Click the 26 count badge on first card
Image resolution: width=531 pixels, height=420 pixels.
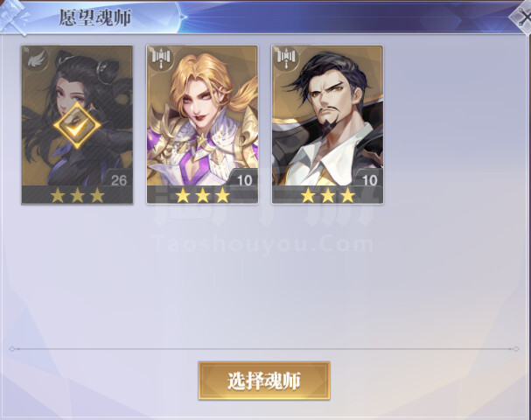118,180
